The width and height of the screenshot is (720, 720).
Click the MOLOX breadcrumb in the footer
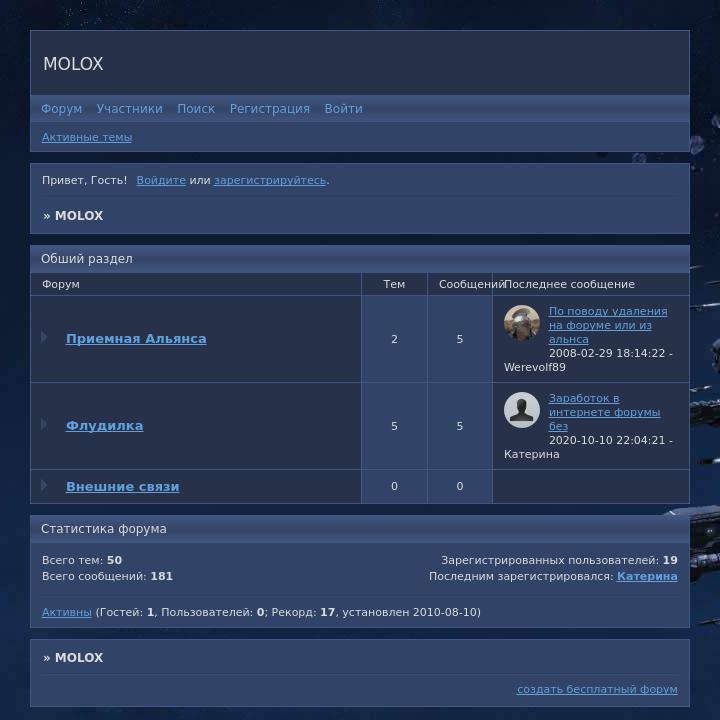coord(79,658)
